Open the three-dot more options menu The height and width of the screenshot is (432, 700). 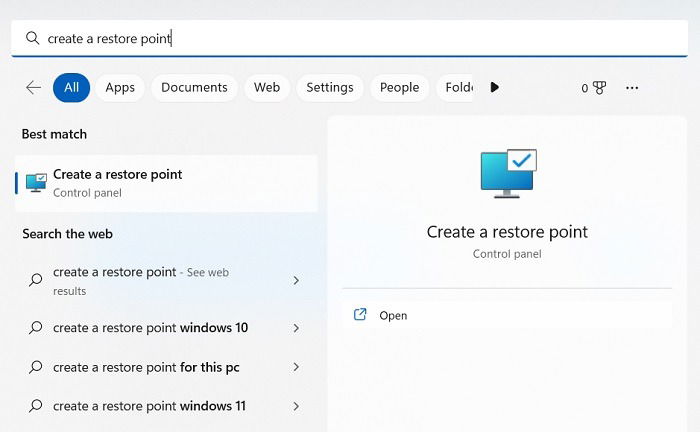pos(632,88)
